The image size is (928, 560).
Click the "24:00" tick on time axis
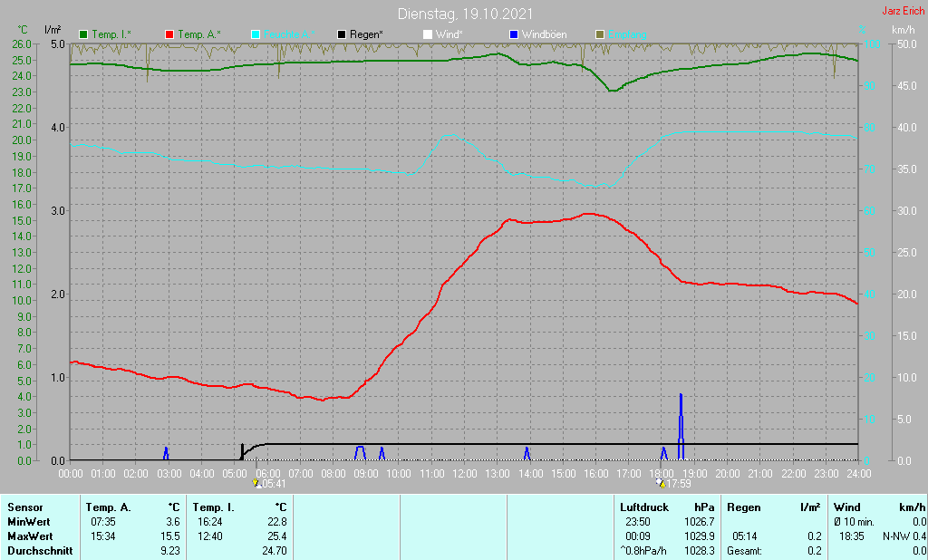tap(859, 474)
